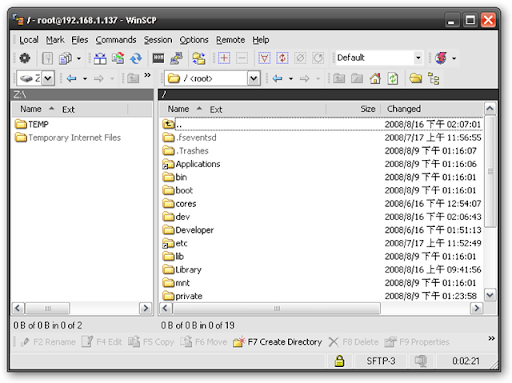Click the New Session colorful icon
The height and width of the screenshot is (383, 512).
441,58
